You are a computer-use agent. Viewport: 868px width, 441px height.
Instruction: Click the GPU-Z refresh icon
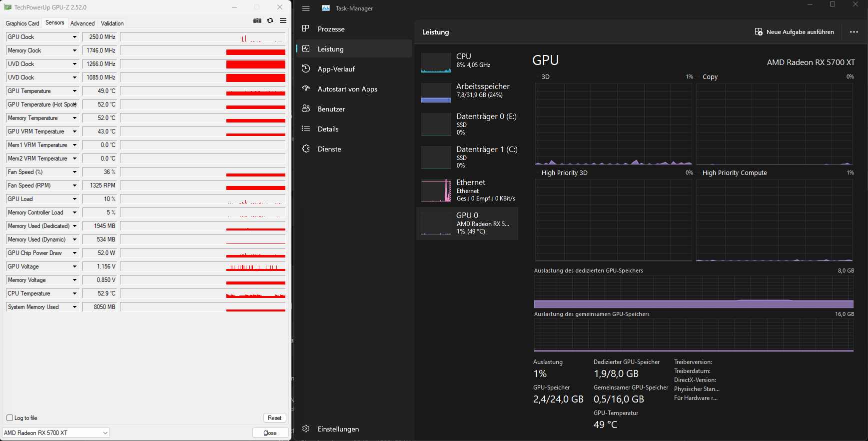[x=270, y=20]
